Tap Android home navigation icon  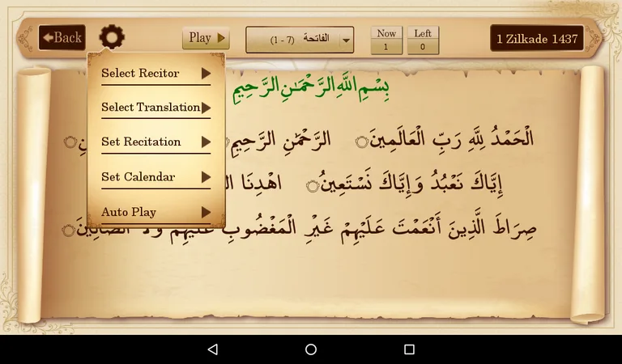click(311, 349)
